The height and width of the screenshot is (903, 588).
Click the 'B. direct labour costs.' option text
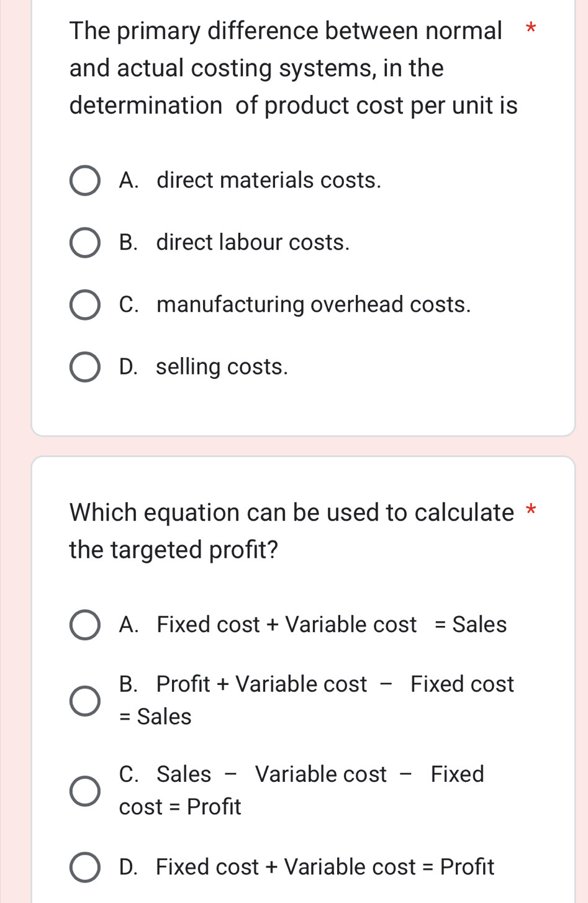(235, 242)
